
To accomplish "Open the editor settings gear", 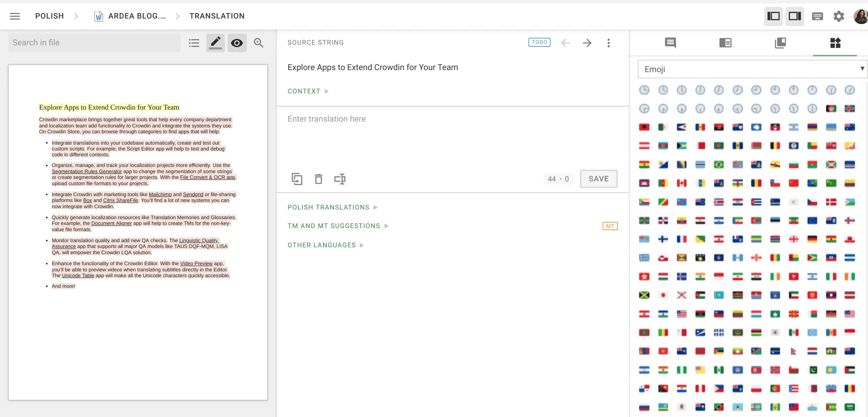I will point(838,16).
